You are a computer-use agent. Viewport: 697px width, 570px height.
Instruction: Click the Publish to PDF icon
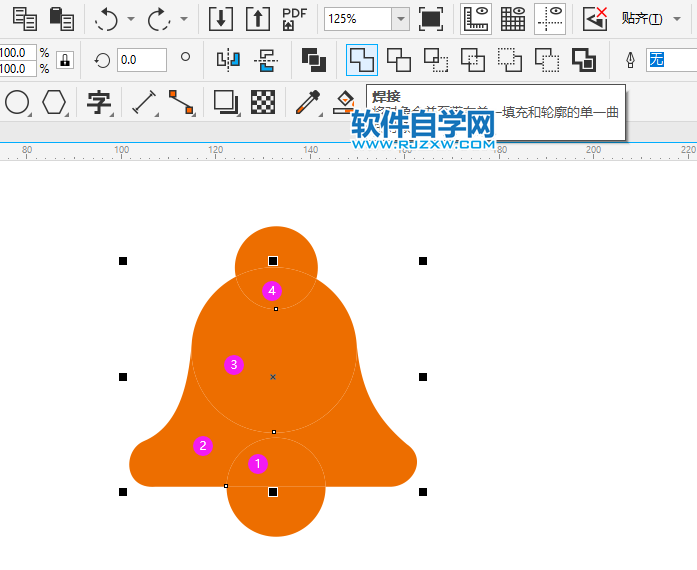point(295,19)
